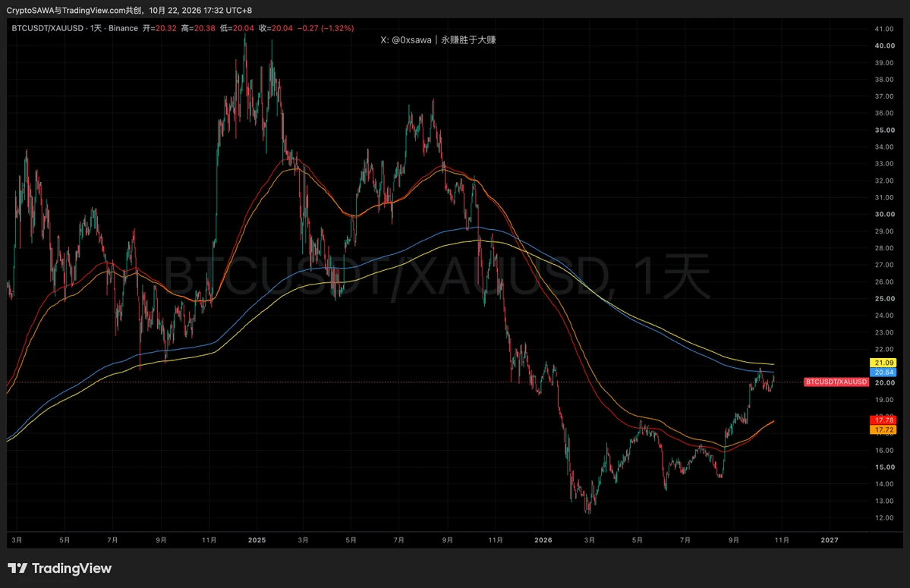
Task: Click the TradingView logo in the footer
Action: point(60,568)
